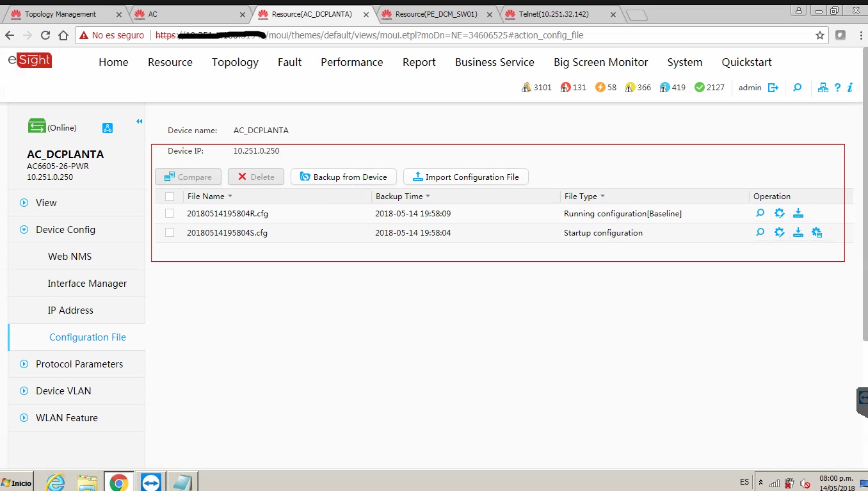Open the System menu

click(685, 62)
